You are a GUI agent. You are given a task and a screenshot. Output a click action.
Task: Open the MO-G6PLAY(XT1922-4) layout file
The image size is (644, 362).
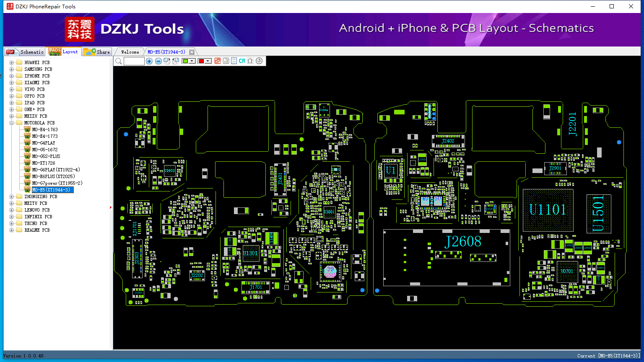[56, 170]
